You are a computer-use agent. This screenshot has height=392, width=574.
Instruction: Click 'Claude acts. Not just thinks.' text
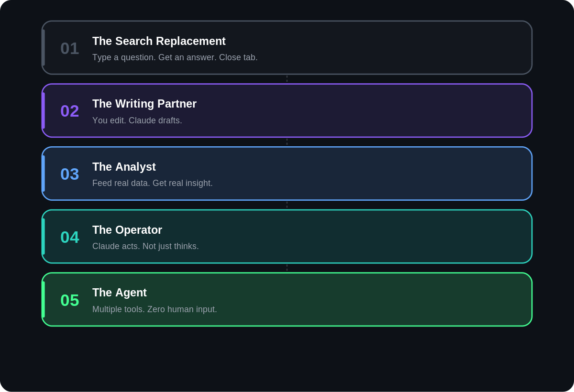145,246
